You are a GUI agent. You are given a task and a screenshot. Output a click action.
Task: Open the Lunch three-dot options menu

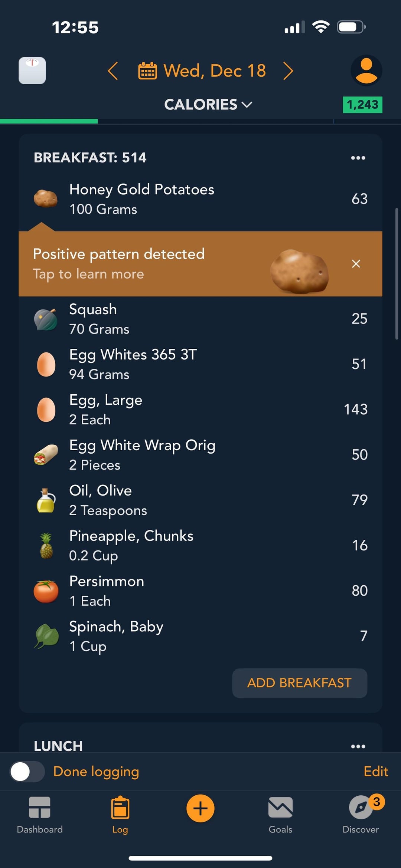tap(358, 746)
